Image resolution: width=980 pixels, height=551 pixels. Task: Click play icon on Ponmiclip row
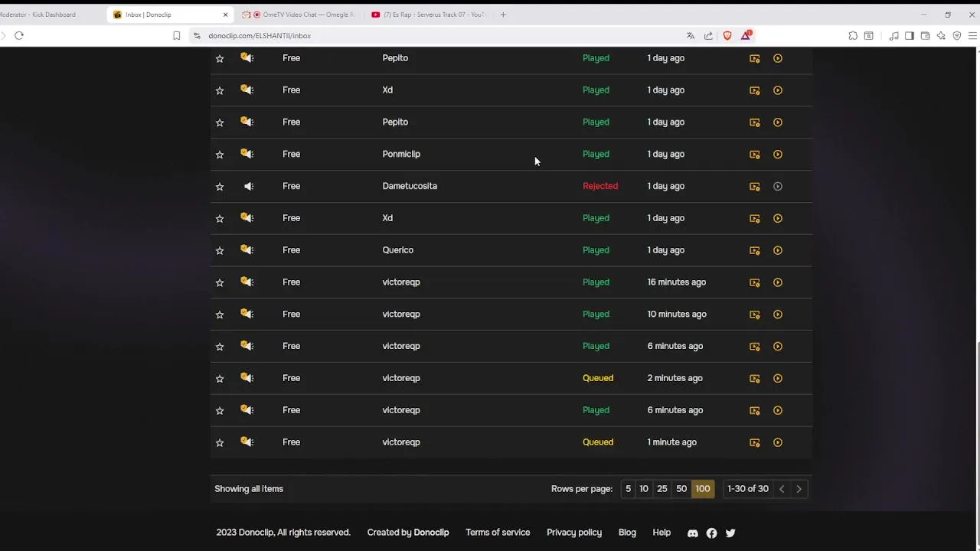[x=778, y=155]
